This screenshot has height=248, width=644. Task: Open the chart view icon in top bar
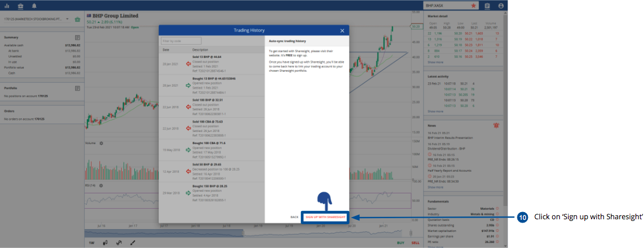(7, 6)
